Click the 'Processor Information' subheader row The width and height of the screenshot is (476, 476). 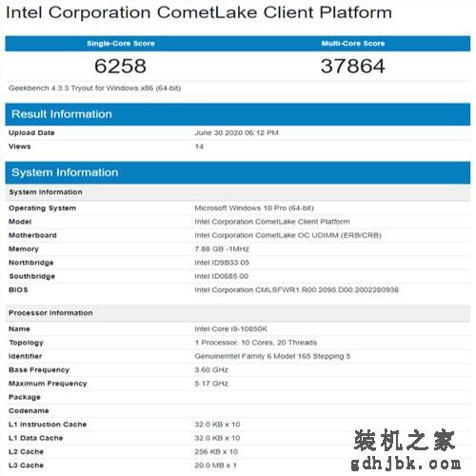(238, 313)
